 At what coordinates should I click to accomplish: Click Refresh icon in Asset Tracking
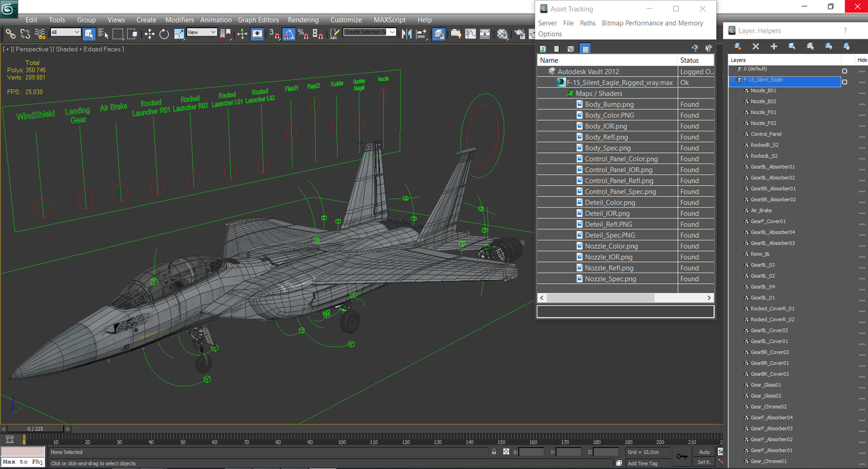tap(542, 49)
